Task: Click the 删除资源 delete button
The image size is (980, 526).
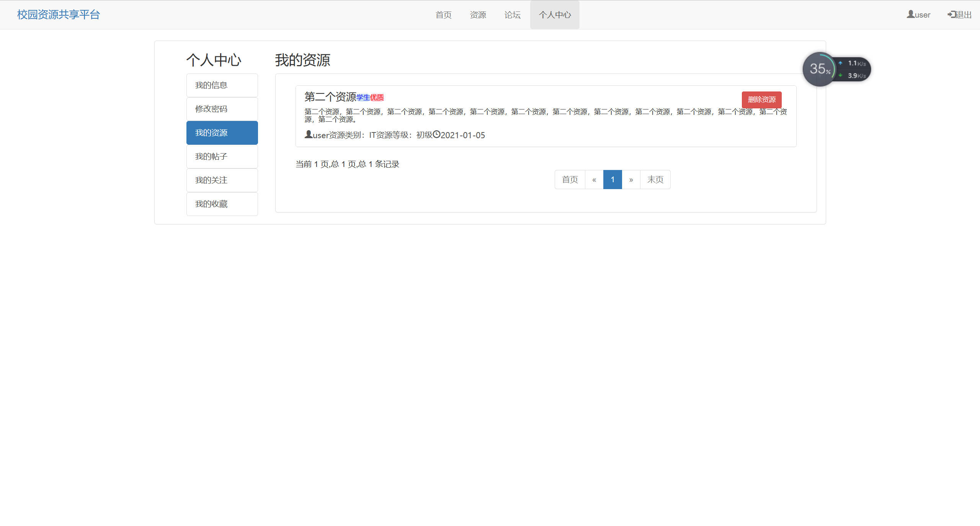Action: (761, 100)
